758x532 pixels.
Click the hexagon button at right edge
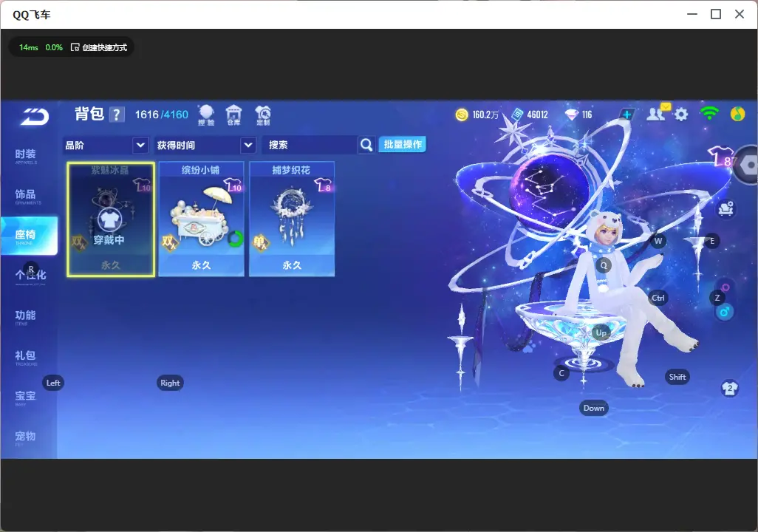pos(748,165)
